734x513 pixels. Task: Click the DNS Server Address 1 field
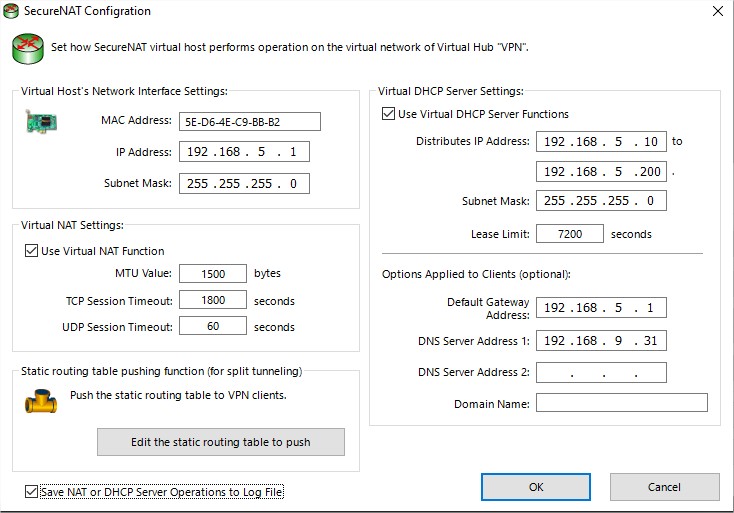[x=601, y=341]
